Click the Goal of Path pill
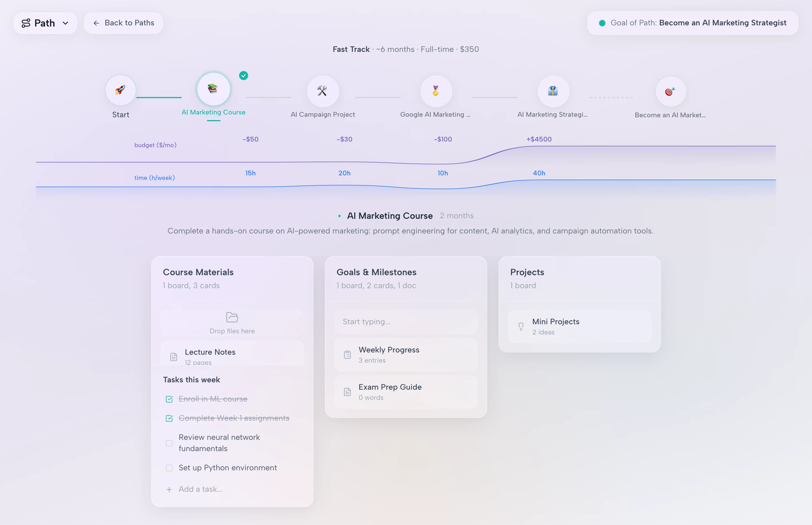 point(693,23)
